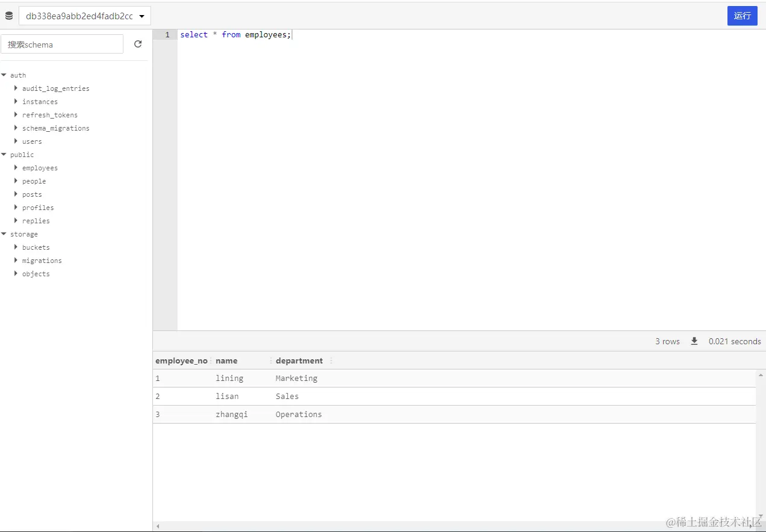
Task: Click line number 1 in editor gutter
Action: pos(167,35)
